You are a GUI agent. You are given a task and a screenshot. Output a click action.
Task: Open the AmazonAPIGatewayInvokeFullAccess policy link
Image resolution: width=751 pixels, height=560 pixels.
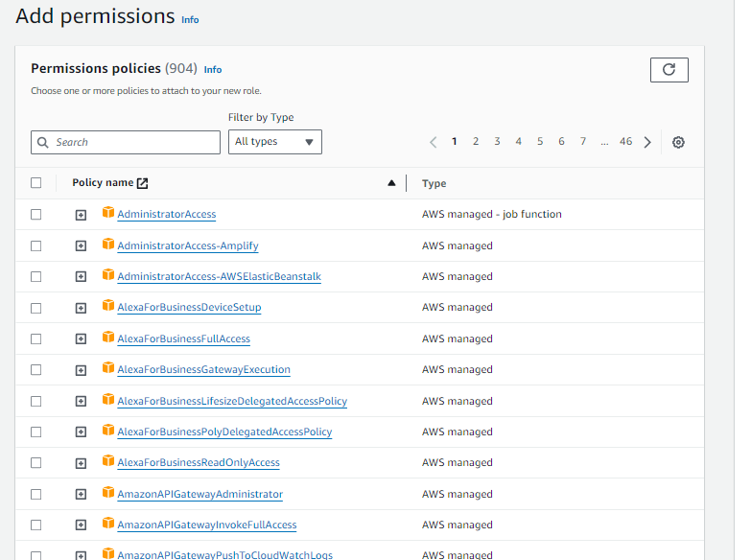click(x=206, y=525)
